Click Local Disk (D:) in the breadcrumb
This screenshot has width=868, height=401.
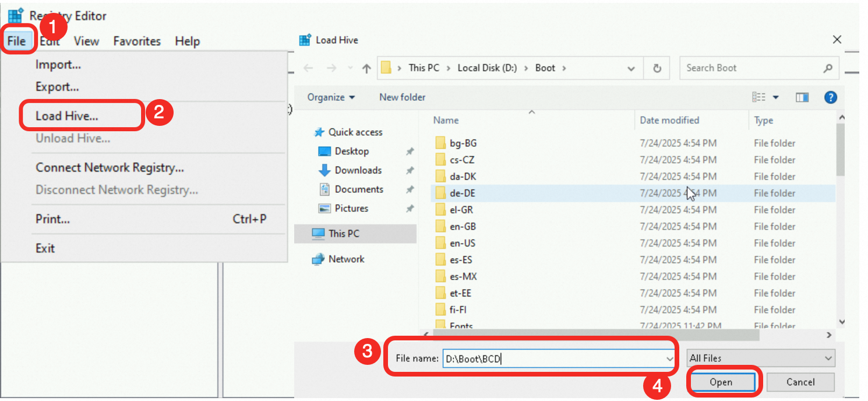pos(487,68)
